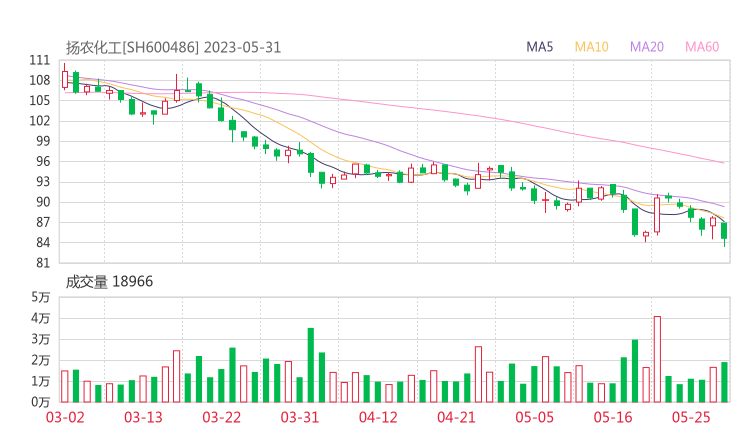
Task: Click the 0万 volume axis value
Action: click(x=41, y=402)
